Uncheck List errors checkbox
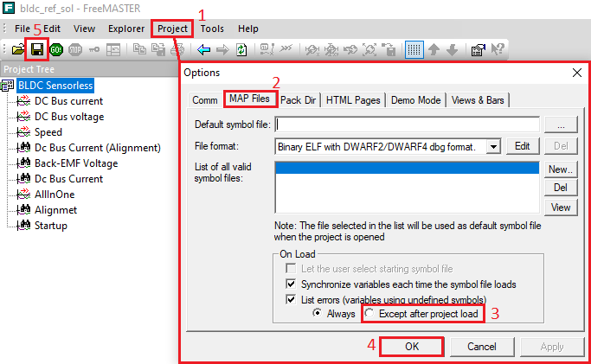 tap(291, 299)
